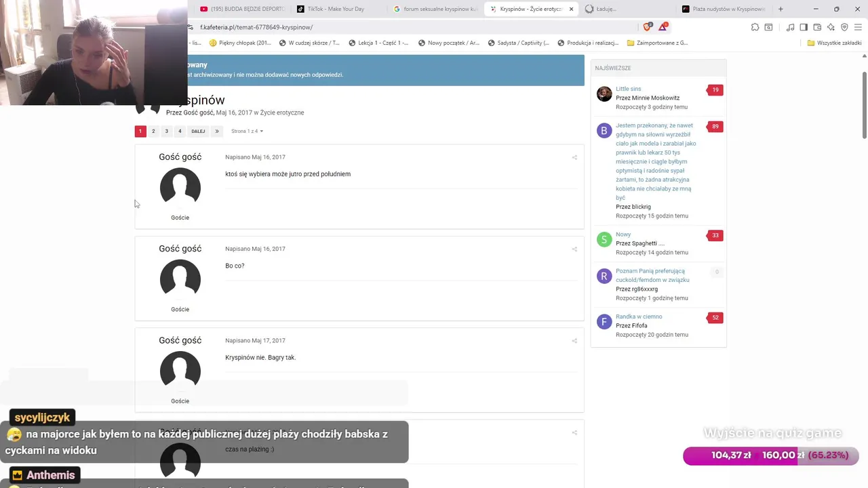Click the sycylijczyk chat username badge

(42, 418)
